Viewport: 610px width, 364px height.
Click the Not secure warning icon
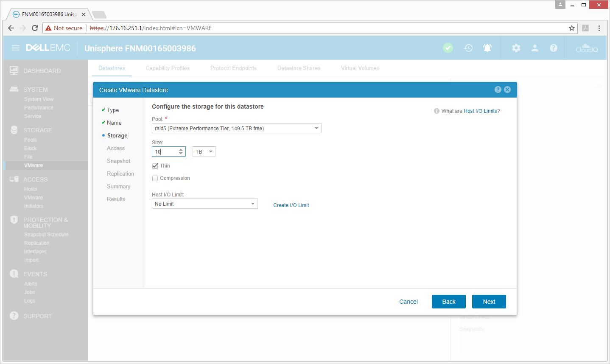click(48, 28)
